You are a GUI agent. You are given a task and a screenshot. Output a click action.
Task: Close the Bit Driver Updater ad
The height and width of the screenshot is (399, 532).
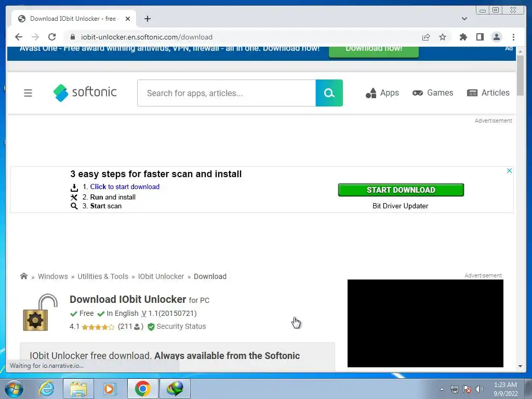[x=509, y=170]
